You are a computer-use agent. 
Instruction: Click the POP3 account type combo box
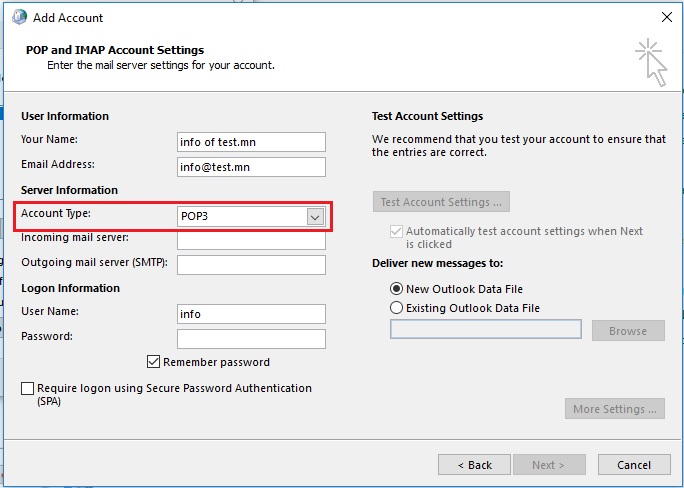coord(251,216)
